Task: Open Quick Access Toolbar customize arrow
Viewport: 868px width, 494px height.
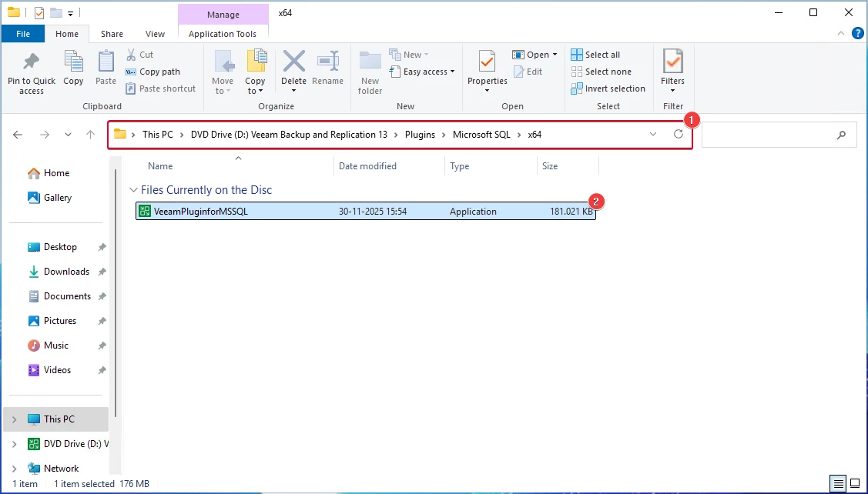Action: (71, 13)
